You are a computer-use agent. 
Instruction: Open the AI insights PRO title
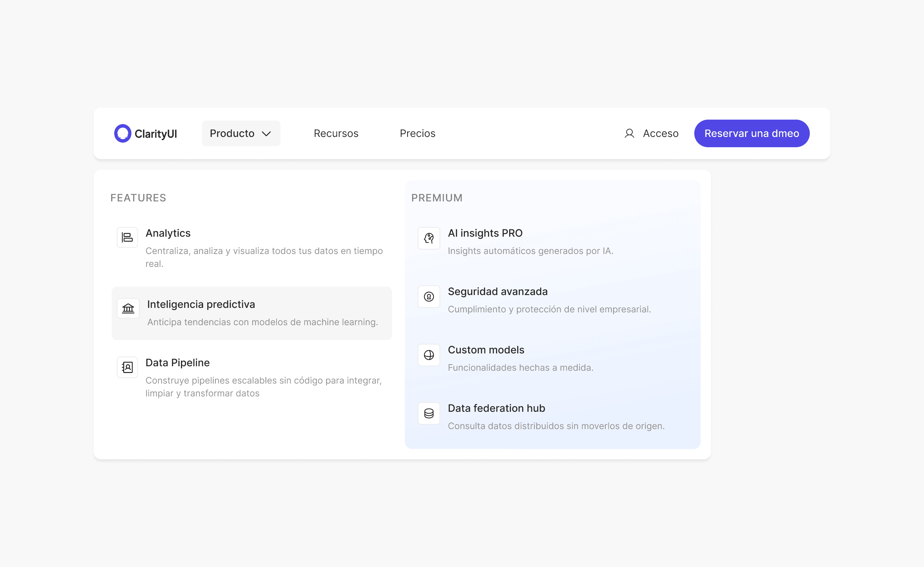click(485, 233)
